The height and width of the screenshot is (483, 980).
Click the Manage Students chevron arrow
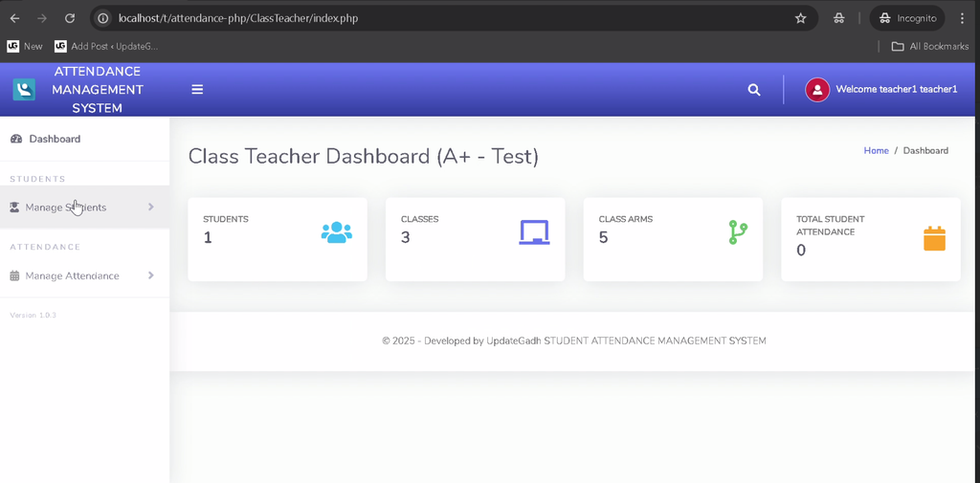(150, 207)
